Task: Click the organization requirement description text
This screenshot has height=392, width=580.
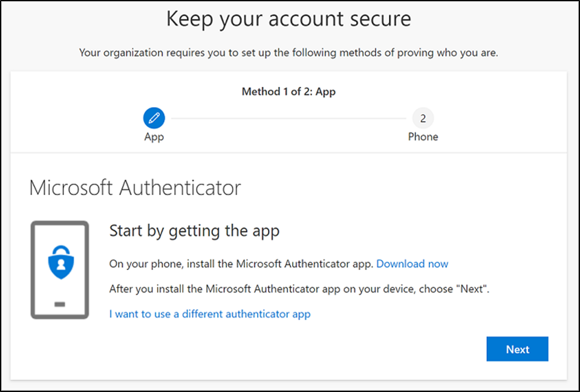Action: pyautogui.click(x=288, y=53)
